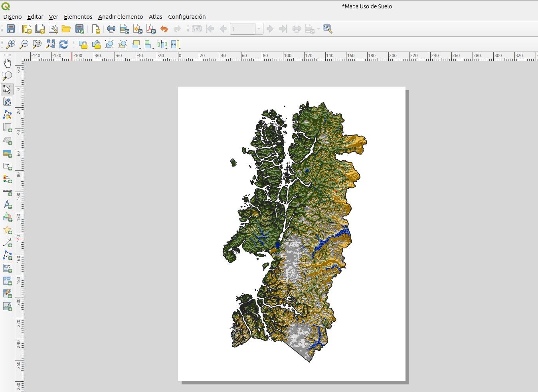Image resolution: width=538 pixels, height=392 pixels.
Task: Open the Atlas menu
Action: pyautogui.click(x=155, y=17)
